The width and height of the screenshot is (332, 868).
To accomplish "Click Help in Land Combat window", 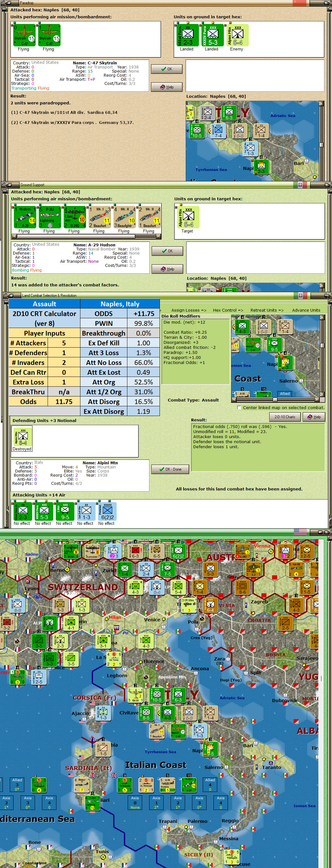I will [314, 417].
